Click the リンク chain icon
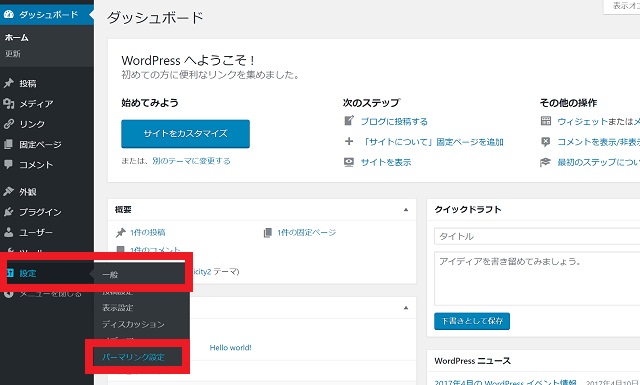 click(x=9, y=124)
